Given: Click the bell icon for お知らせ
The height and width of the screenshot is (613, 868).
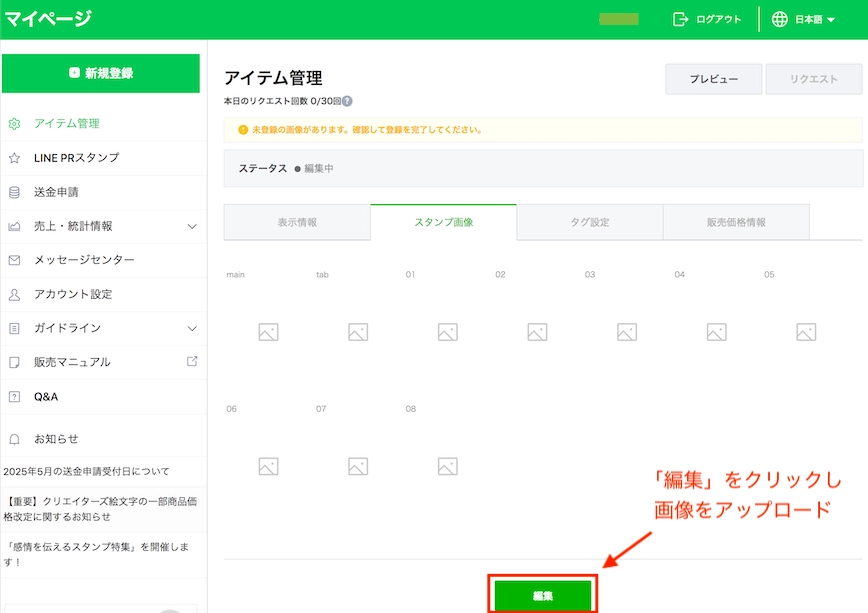Looking at the screenshot, I should point(14,439).
